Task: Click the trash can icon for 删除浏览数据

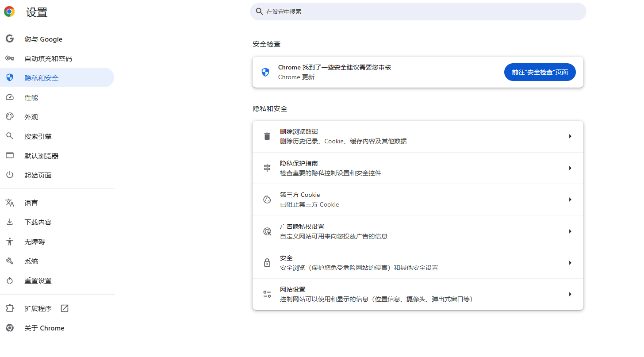Action: coord(267,136)
